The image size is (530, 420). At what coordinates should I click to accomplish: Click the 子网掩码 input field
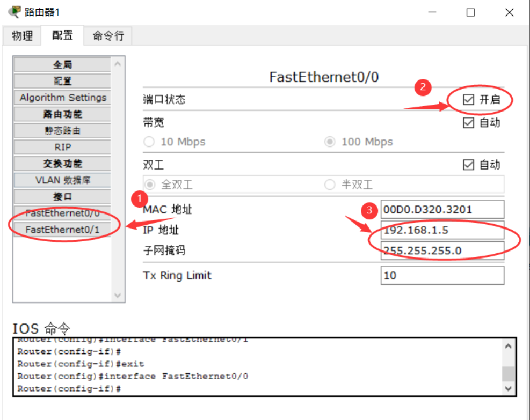442,250
